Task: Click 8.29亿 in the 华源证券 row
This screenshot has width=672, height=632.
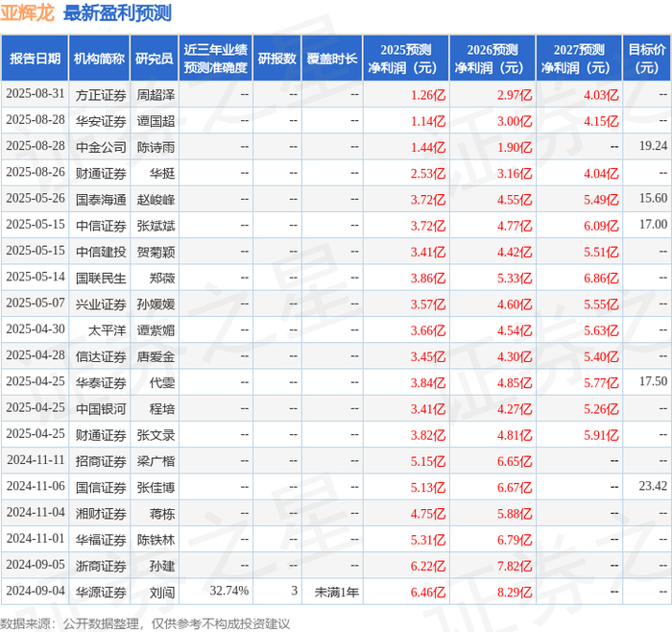Action: pos(515,593)
